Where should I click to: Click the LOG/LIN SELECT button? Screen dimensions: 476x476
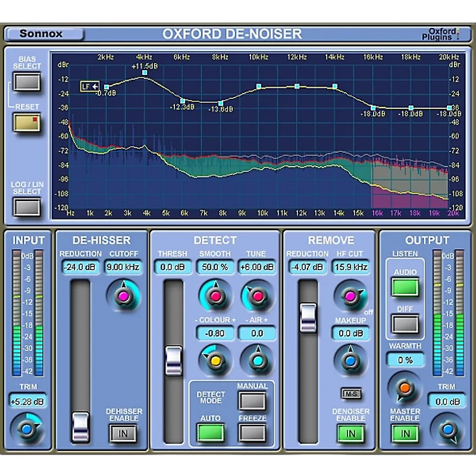(x=26, y=206)
